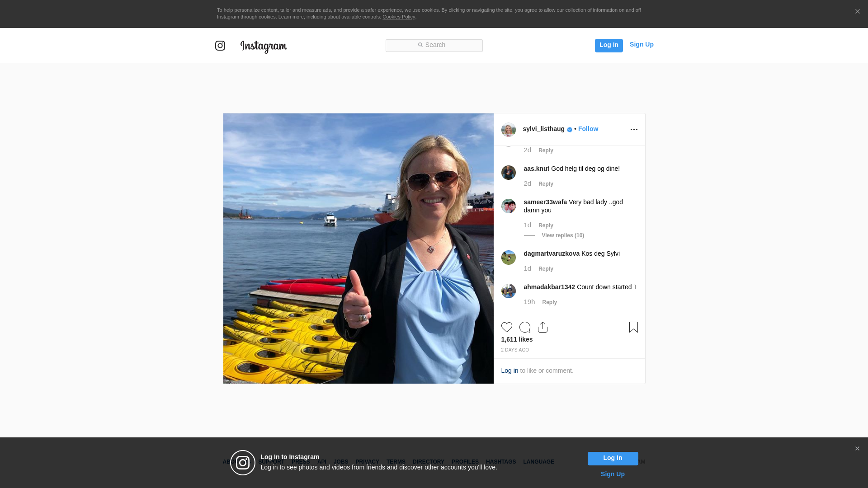
Task: Follow sylvi_listhaug
Action: (x=588, y=129)
